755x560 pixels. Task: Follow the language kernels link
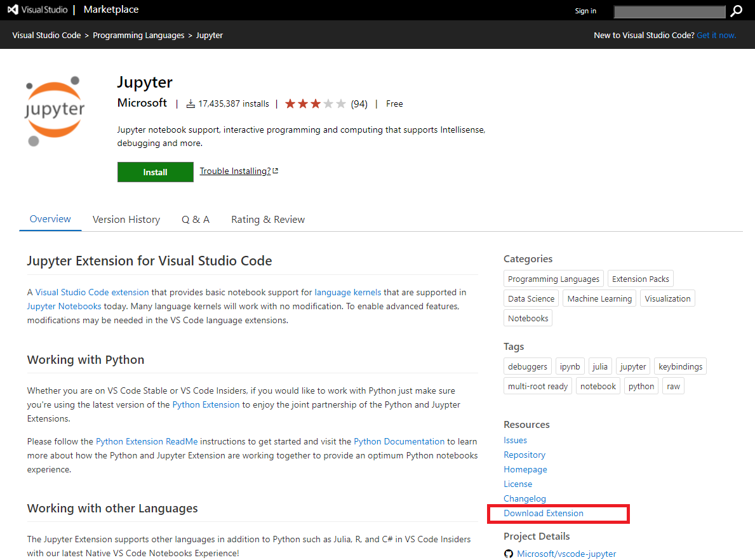[x=347, y=292]
